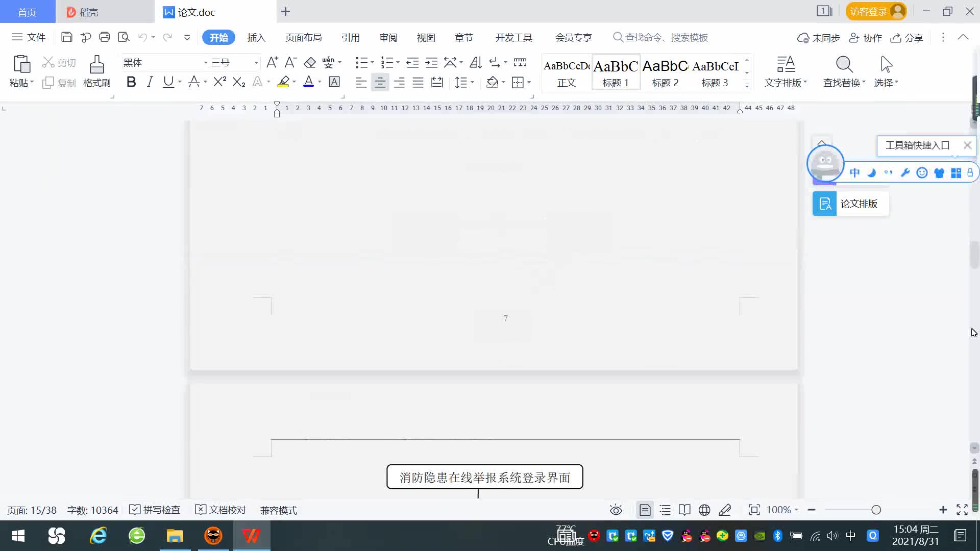The image size is (980, 551).
Task: Click the center align icon
Action: 380,82
